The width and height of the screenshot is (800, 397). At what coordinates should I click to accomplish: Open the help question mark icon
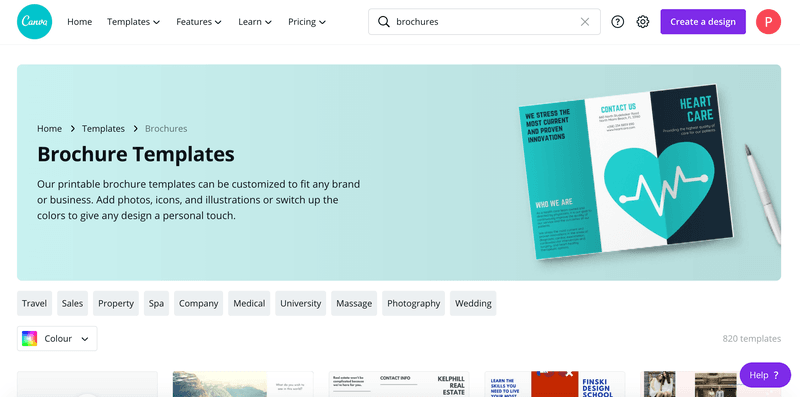click(617, 21)
